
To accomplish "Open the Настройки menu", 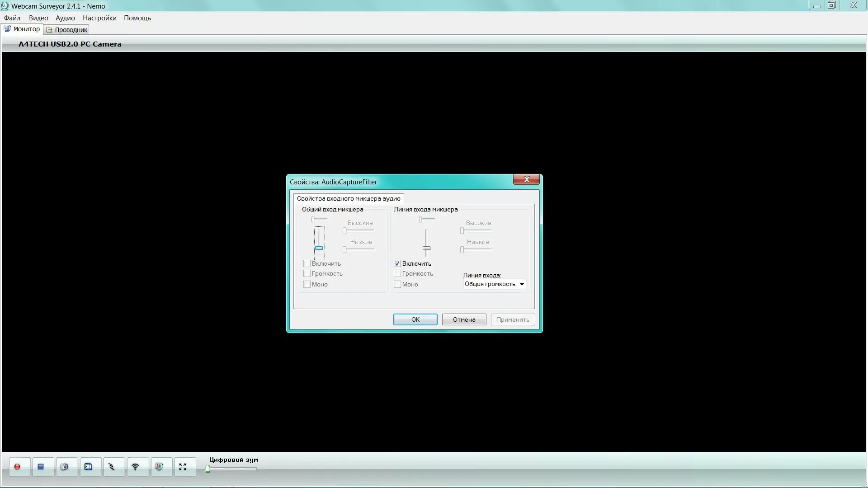I will coord(99,18).
